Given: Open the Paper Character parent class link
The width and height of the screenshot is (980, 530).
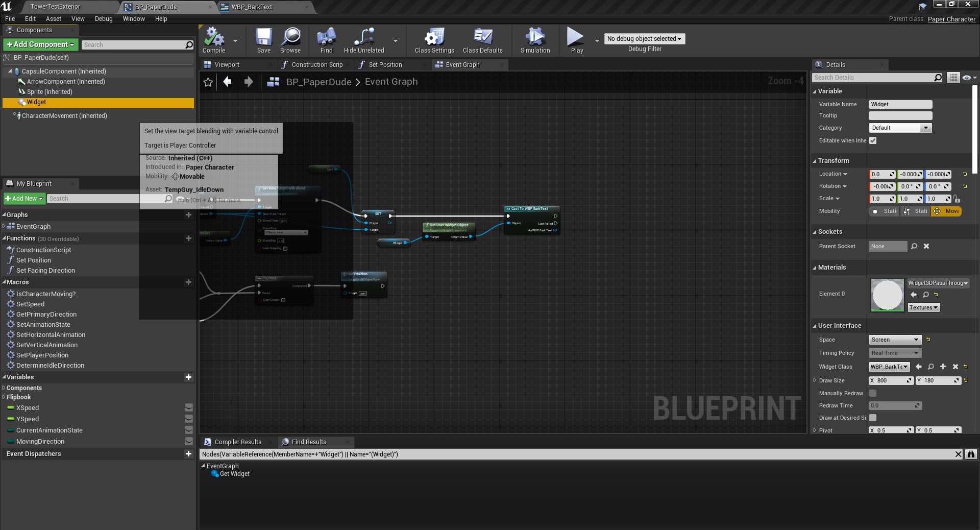Looking at the screenshot, I should tap(951, 19).
